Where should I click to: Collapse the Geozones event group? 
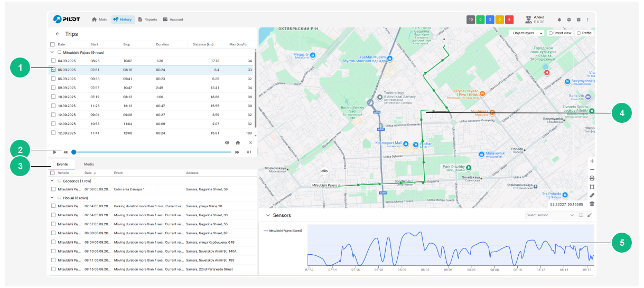tap(52, 180)
